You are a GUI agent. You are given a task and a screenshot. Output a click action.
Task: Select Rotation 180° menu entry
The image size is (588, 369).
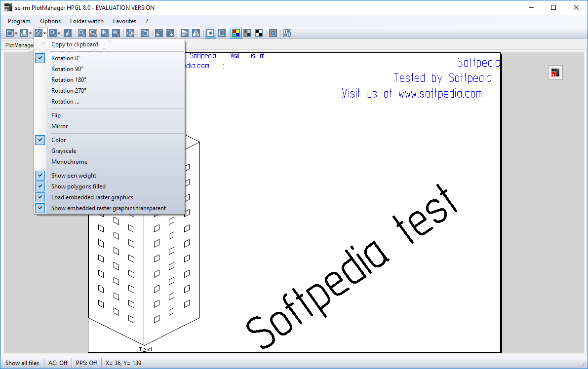tap(110, 80)
